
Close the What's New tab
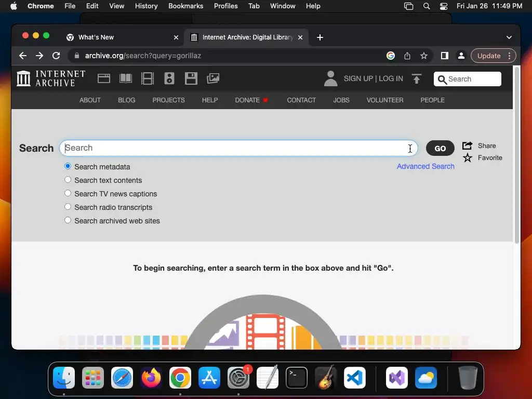tap(176, 37)
